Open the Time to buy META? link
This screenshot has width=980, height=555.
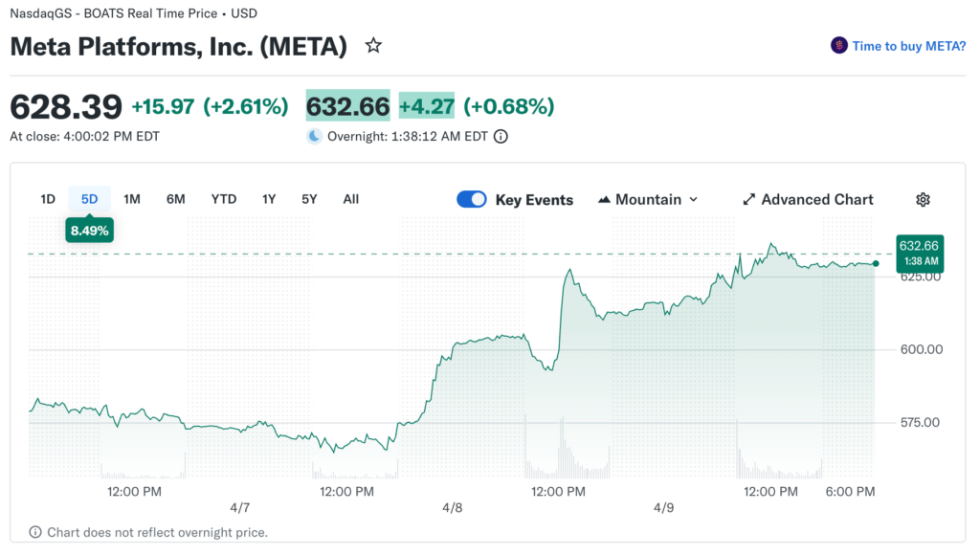point(908,46)
